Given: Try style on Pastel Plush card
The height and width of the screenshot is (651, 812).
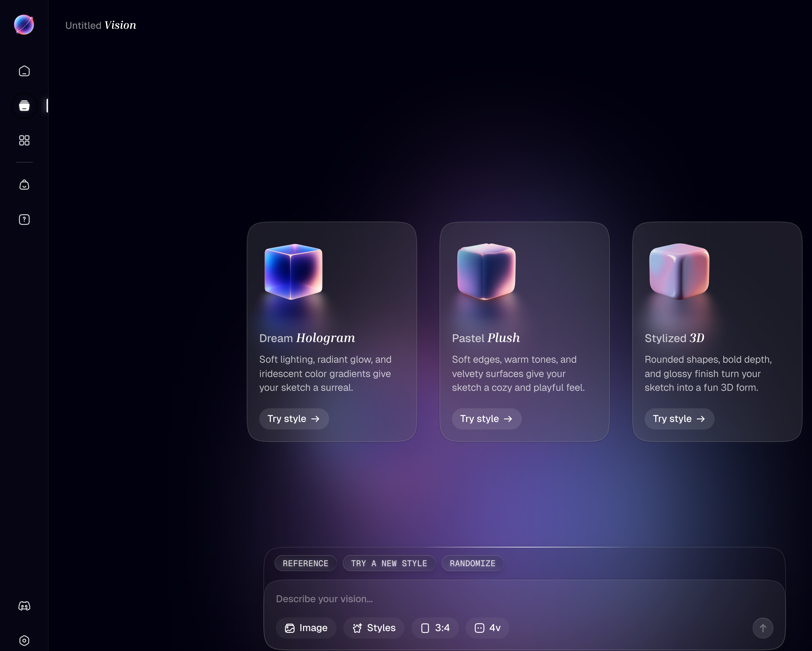Looking at the screenshot, I should point(486,419).
